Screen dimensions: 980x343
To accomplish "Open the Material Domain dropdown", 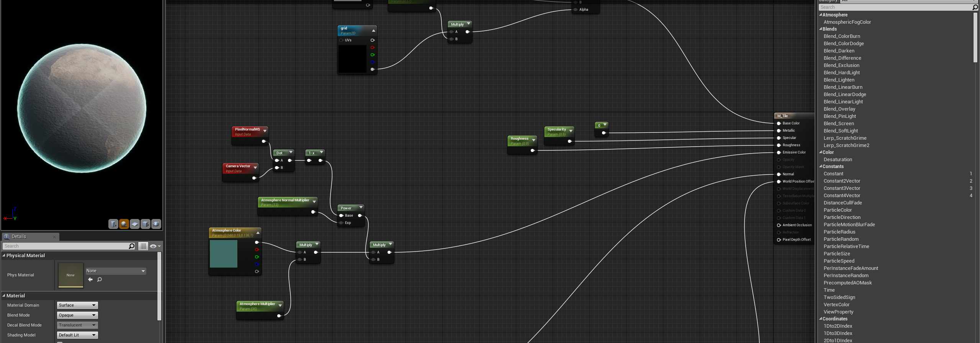I will coord(77,305).
